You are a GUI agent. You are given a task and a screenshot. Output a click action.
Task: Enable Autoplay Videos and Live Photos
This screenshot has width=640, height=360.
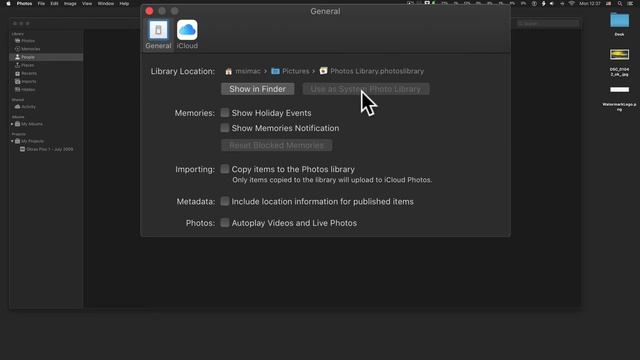pos(224,223)
